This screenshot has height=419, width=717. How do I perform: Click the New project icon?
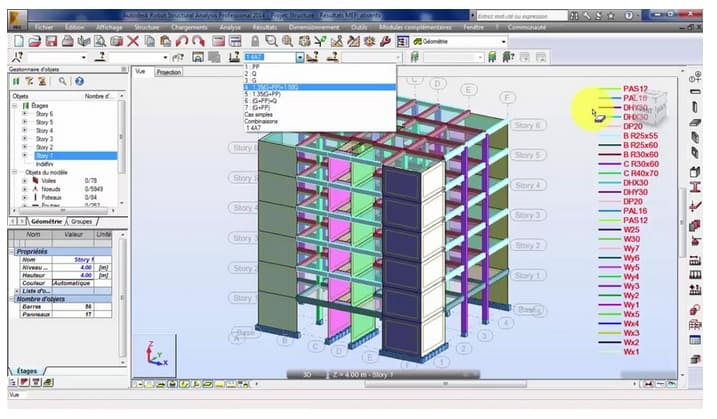point(14,41)
